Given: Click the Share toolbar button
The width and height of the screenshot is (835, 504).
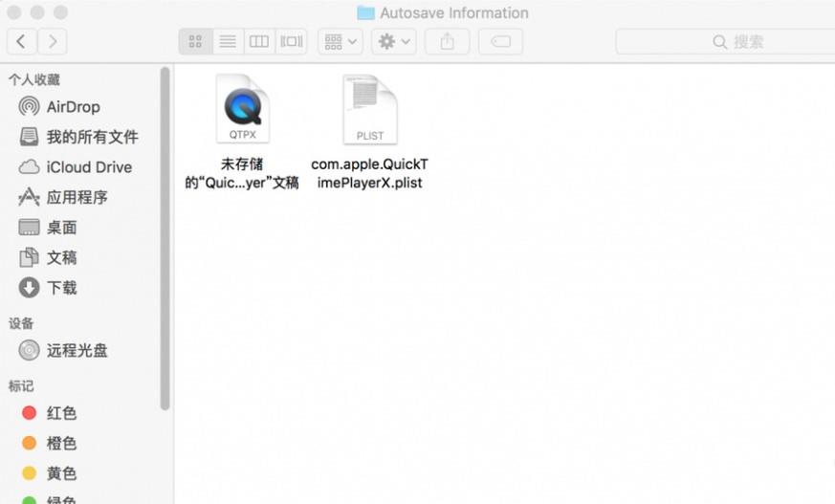Looking at the screenshot, I should [447, 41].
